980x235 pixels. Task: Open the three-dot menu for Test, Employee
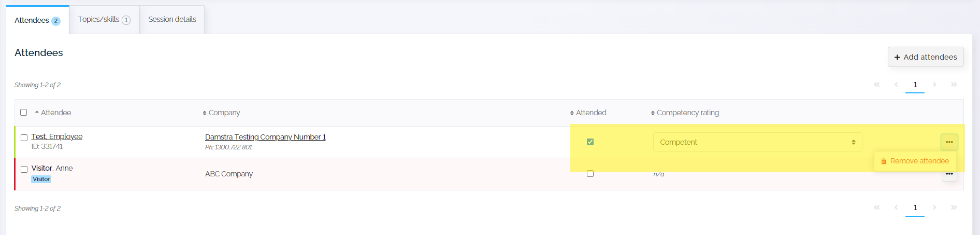pyautogui.click(x=949, y=142)
